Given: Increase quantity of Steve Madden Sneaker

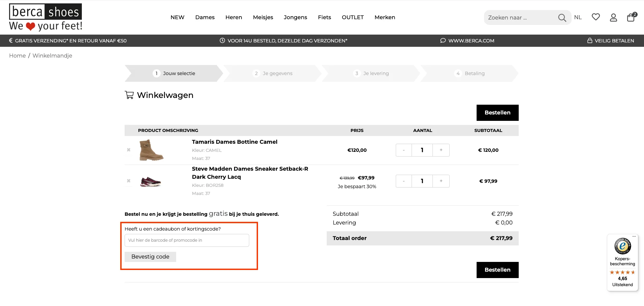Looking at the screenshot, I should click(x=441, y=181).
